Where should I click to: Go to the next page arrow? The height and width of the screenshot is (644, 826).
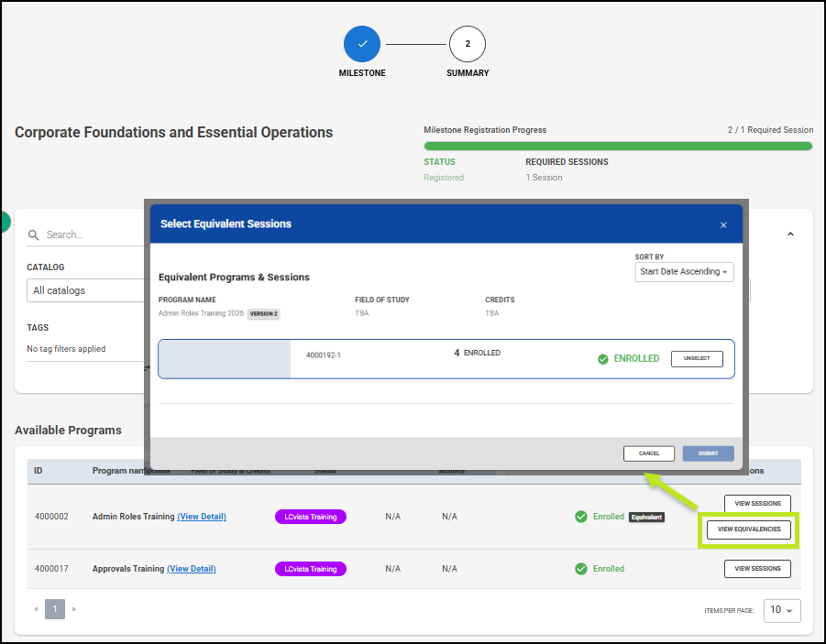(73, 608)
